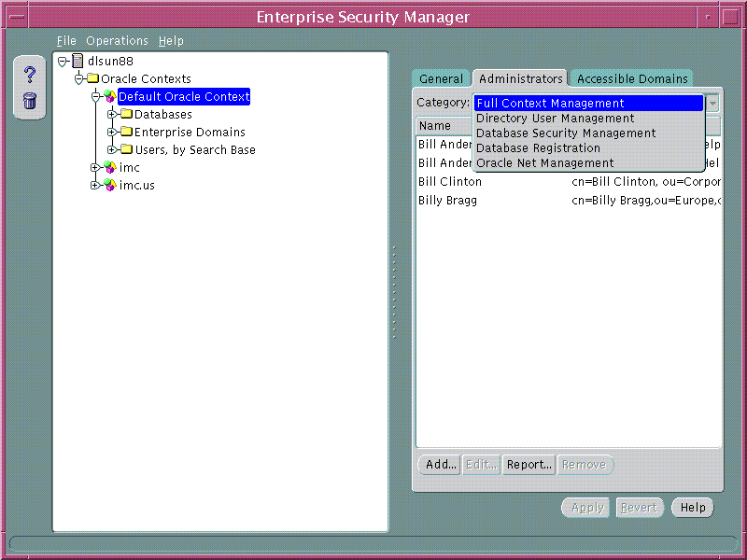Click the Enterprise Domains folder icon
The image size is (747, 560).
coord(126,132)
